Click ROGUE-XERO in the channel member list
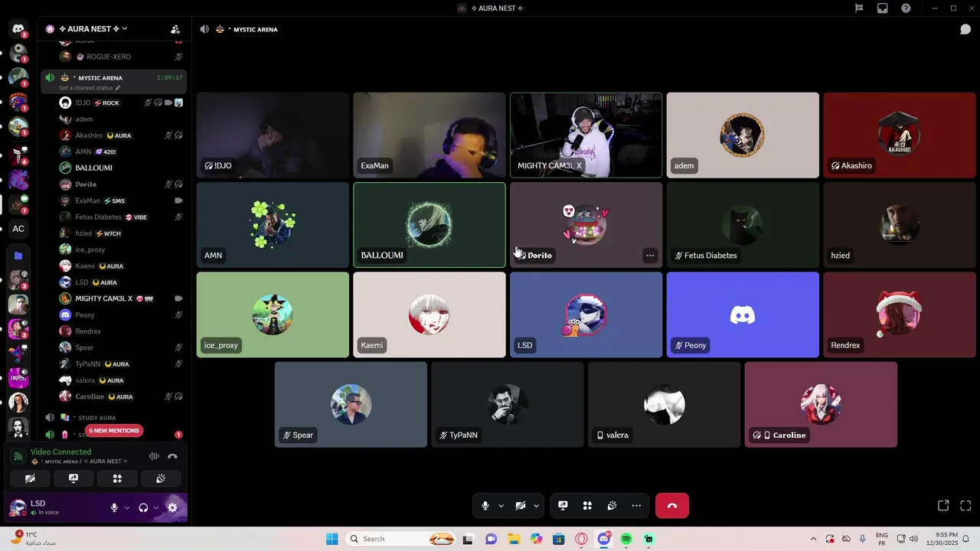This screenshot has width=980, height=551. tap(109, 57)
